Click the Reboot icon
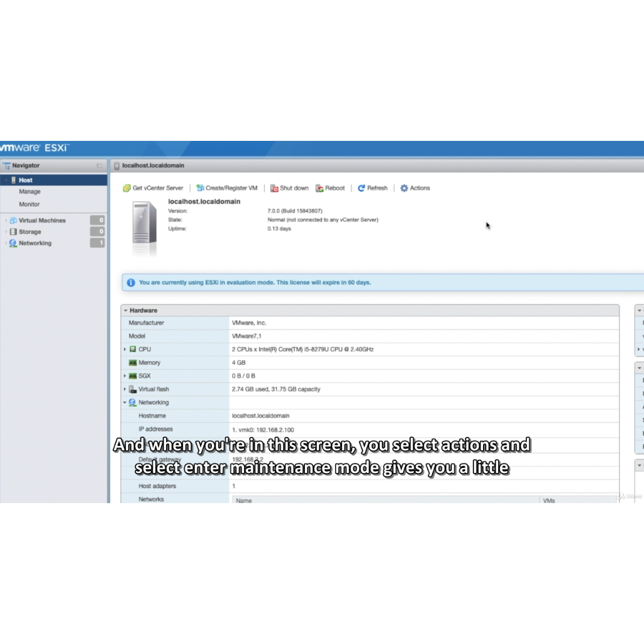 click(x=319, y=188)
